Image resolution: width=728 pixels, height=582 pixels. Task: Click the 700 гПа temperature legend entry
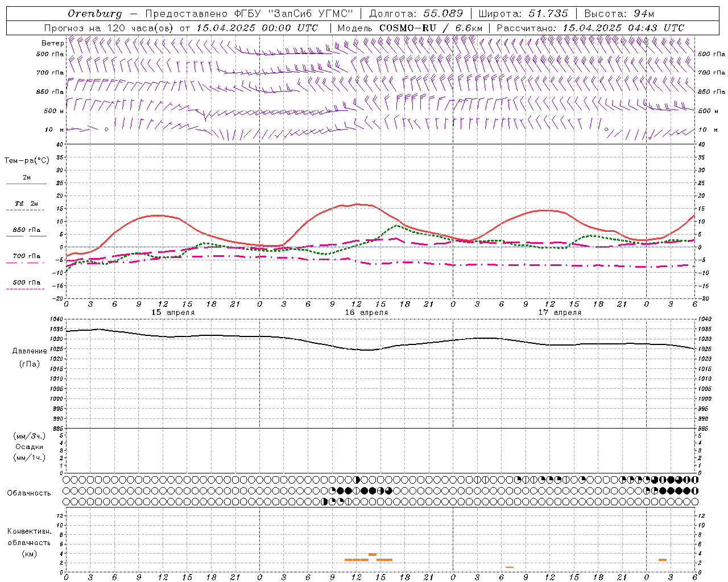pyautogui.click(x=27, y=256)
